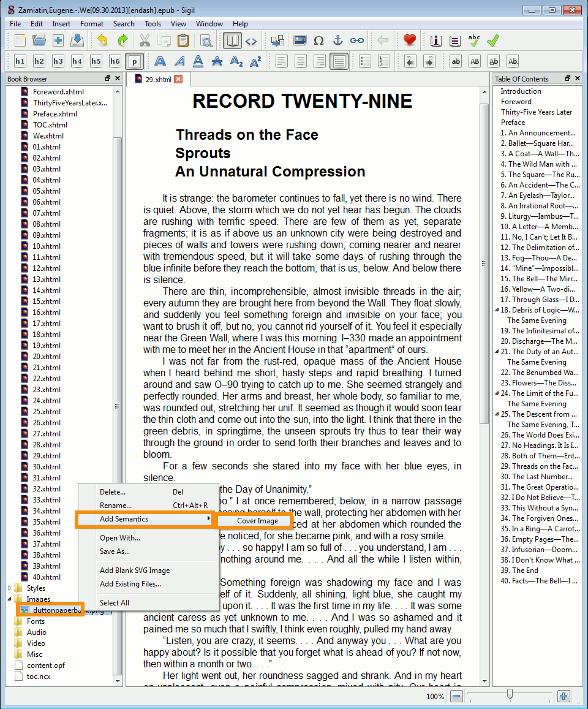Undo the last action
Screen dimensions: 588x709
pos(103,40)
